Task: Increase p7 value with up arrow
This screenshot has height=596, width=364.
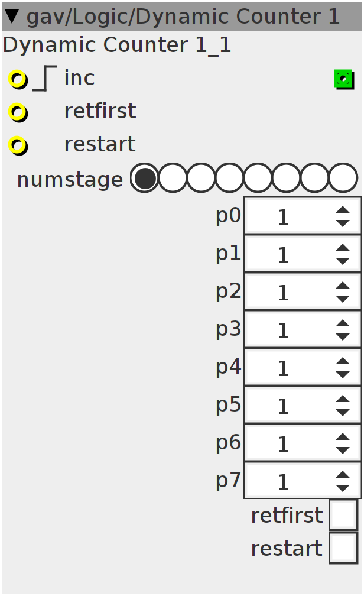Action: [x=343, y=474]
